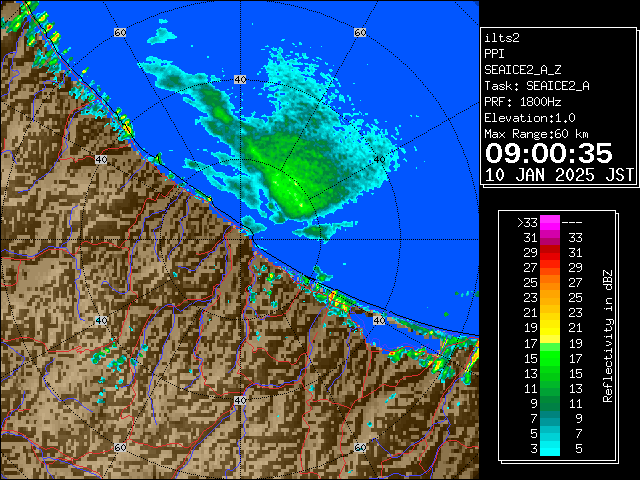Click the cyan 3-5 dBZ legend band

550,449
